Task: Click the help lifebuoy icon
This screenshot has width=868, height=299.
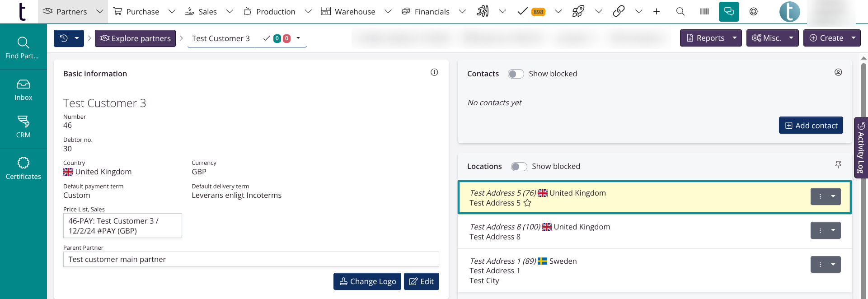Action: pyautogui.click(x=754, y=12)
